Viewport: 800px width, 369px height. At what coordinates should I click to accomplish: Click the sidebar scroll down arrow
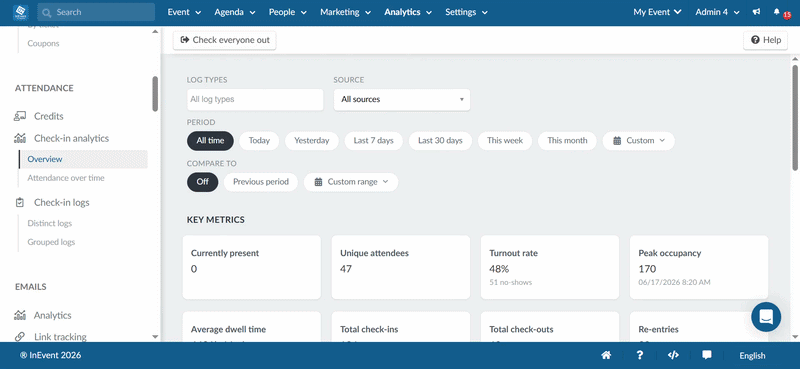coord(155,337)
